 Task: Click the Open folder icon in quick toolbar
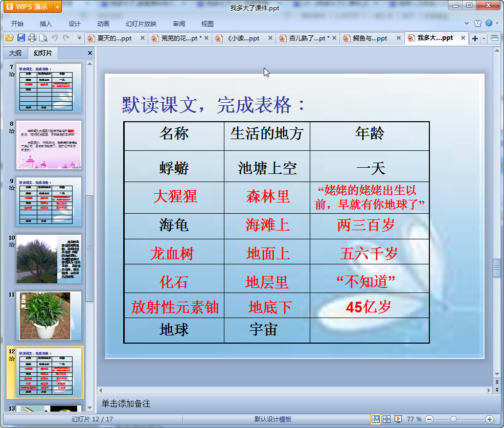coord(9,38)
